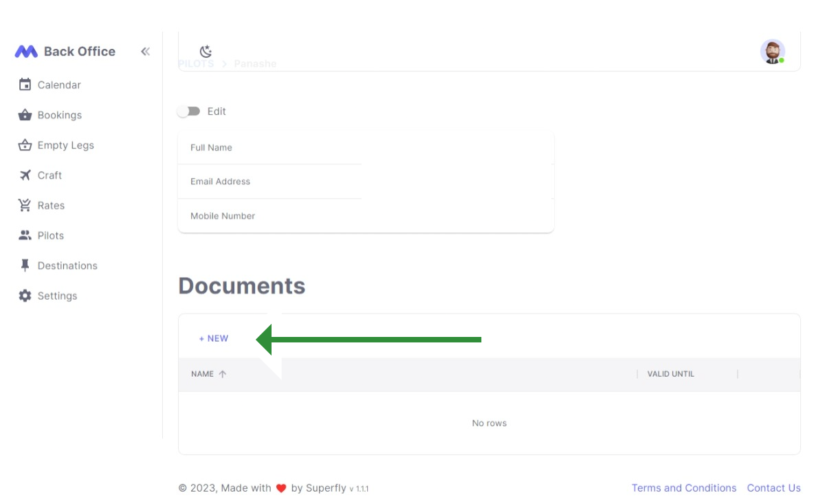Click the Settings gear in the sidebar
816x504 pixels.
(x=25, y=296)
